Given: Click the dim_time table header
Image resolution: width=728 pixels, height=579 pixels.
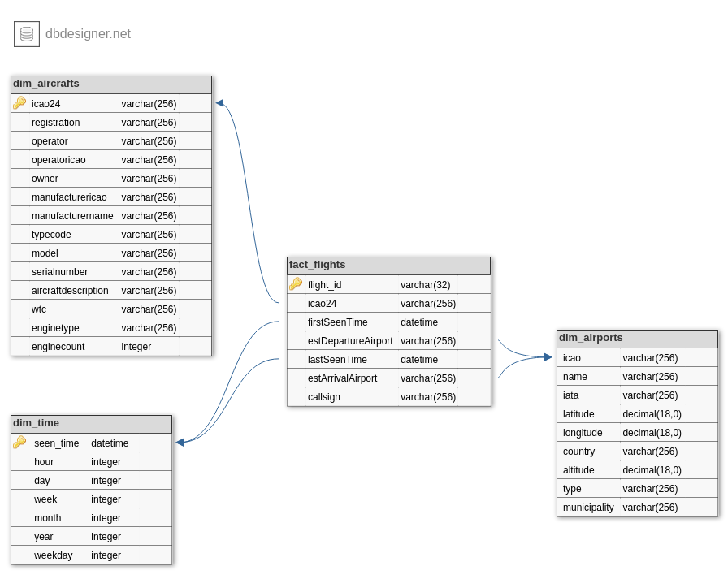Looking at the screenshot, I should tap(91, 423).
